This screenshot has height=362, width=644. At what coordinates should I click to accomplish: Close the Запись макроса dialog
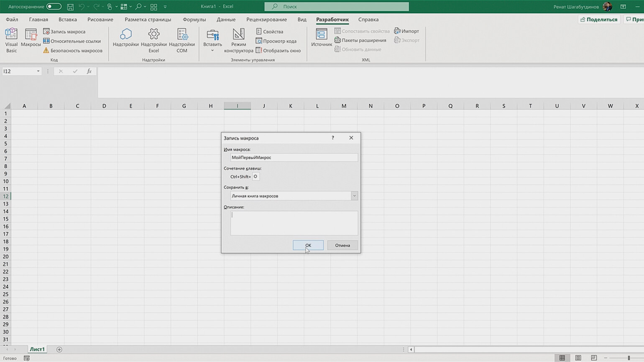pyautogui.click(x=351, y=138)
